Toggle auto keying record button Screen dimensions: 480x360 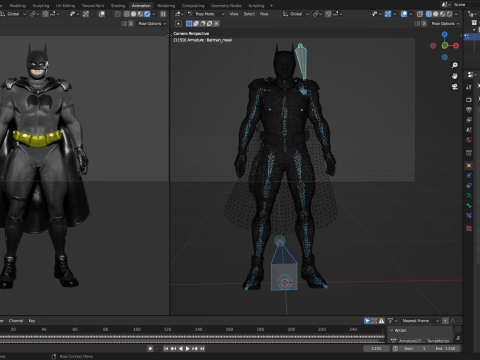[x=150, y=348]
